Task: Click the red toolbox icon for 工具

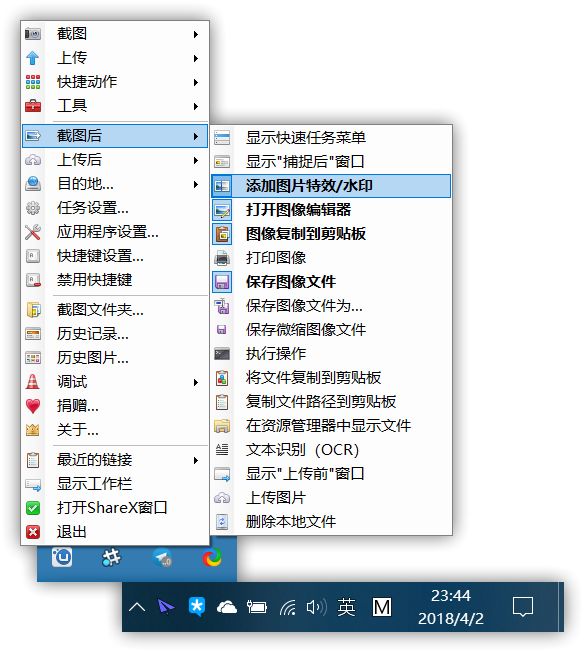Action: [33, 106]
